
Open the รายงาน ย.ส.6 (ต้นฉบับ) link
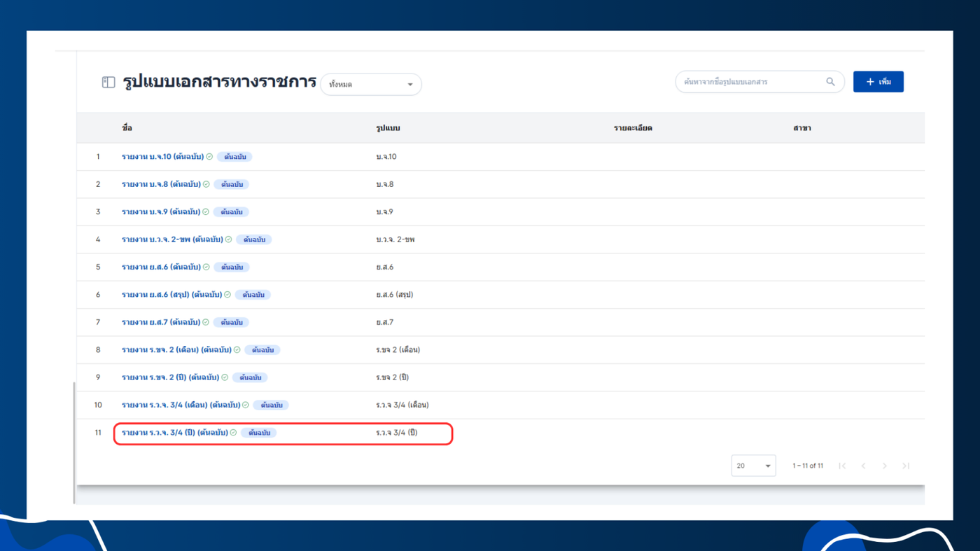tap(161, 267)
